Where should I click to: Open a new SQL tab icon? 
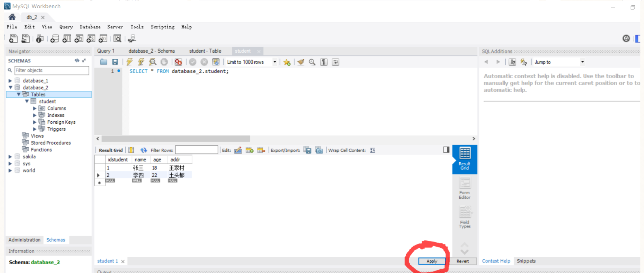point(13,39)
